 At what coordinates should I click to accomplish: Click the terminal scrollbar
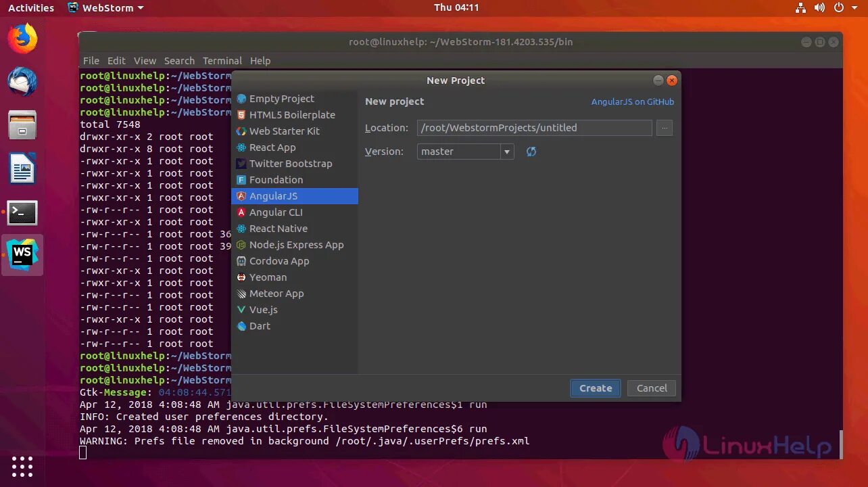841,444
